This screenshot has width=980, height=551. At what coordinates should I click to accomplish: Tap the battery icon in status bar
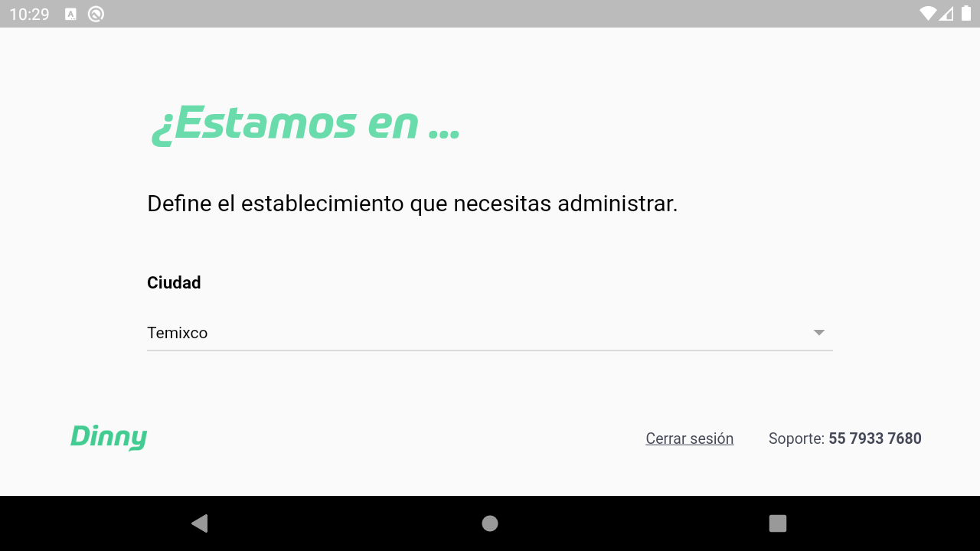(966, 14)
